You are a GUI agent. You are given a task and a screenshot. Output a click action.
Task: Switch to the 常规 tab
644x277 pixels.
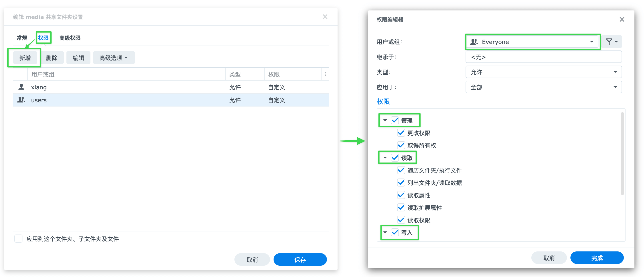coord(22,38)
